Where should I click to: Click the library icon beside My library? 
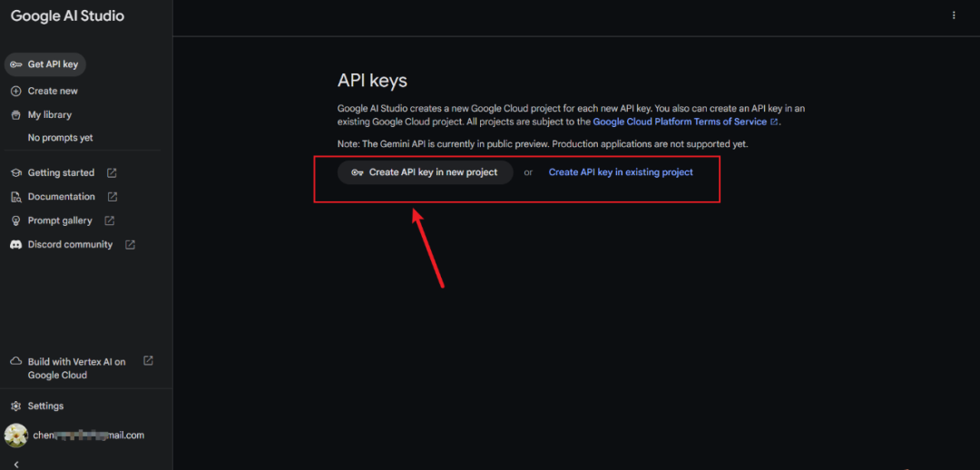16,115
